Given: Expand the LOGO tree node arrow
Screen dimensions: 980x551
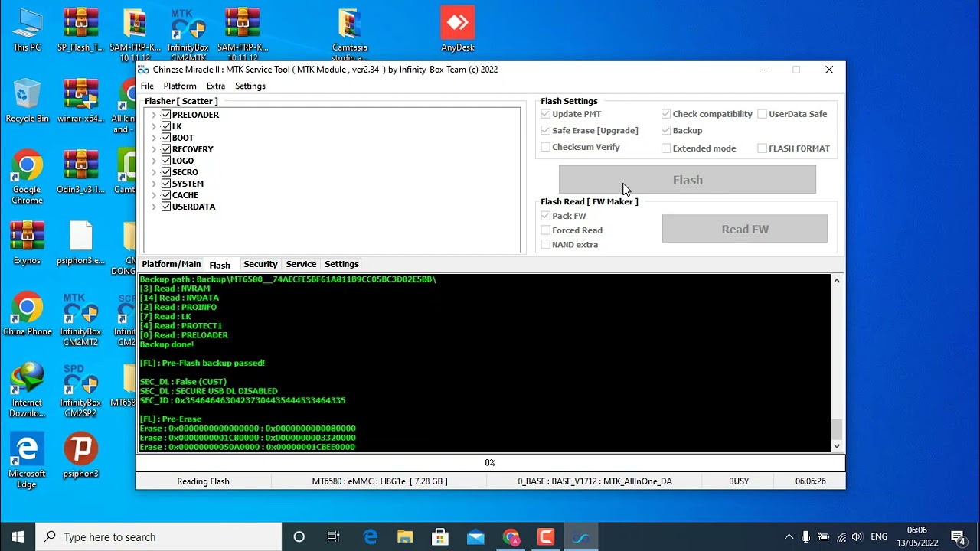Looking at the screenshot, I should [x=154, y=161].
